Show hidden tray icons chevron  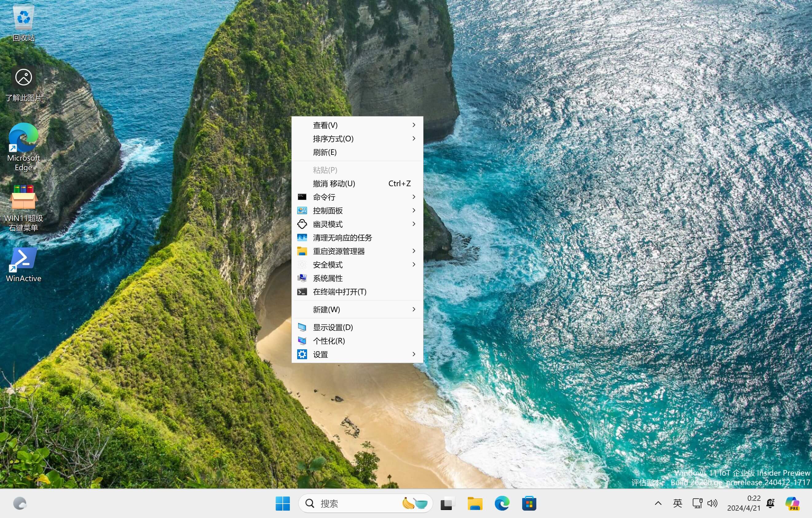pyautogui.click(x=658, y=504)
